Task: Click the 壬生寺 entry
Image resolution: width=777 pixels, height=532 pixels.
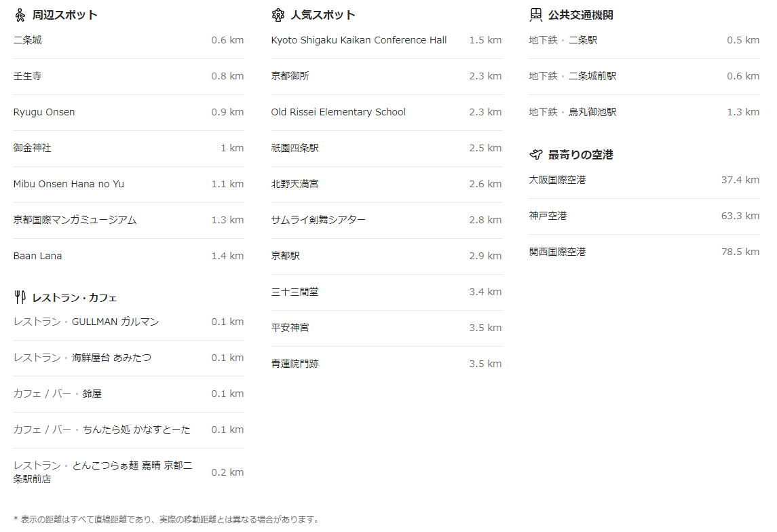Action: click(x=128, y=76)
